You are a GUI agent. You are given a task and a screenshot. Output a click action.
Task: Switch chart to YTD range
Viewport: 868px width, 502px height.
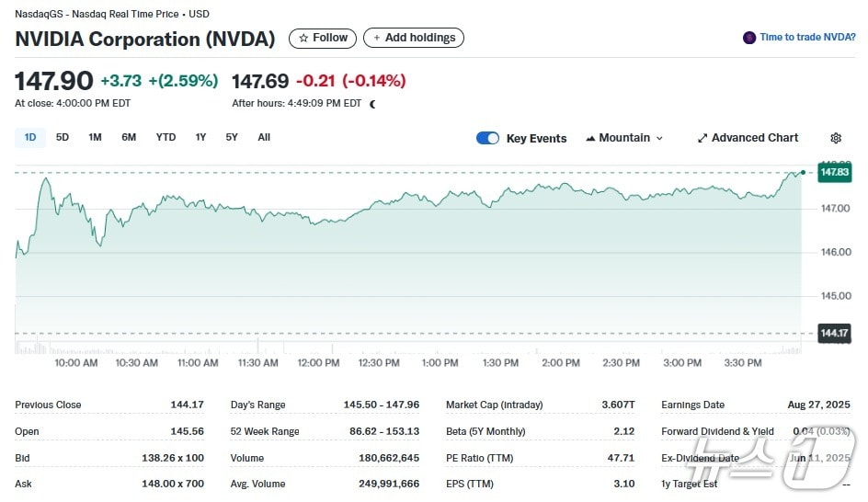coord(166,138)
